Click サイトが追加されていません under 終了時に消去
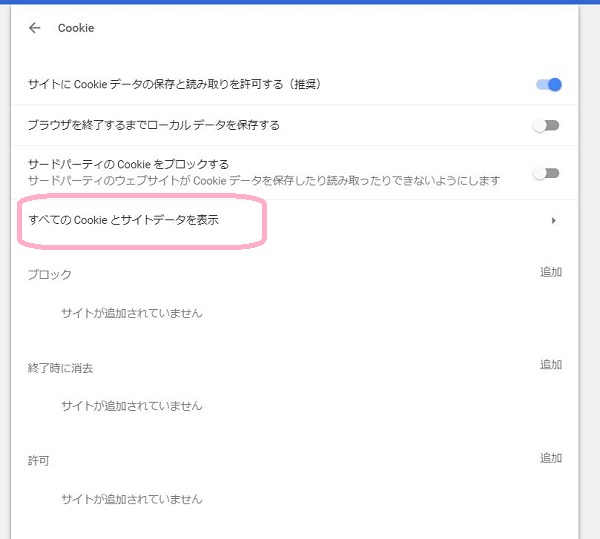Screen dimensions: 600x539 [132, 405]
